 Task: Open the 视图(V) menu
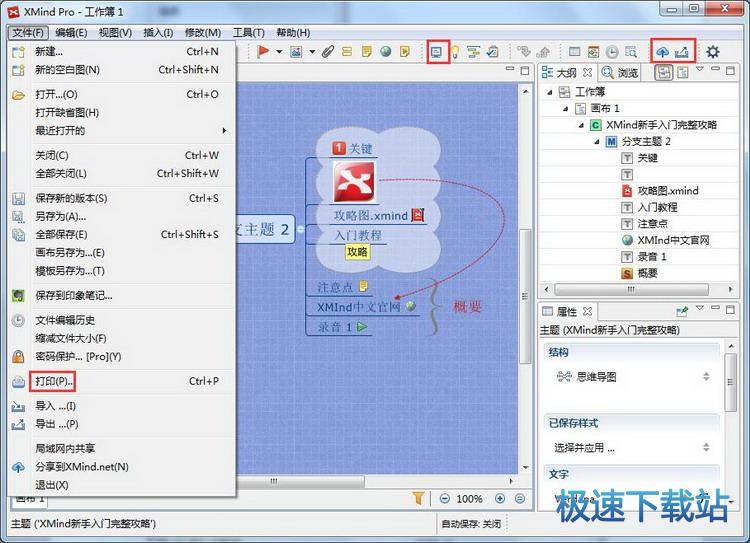click(115, 33)
